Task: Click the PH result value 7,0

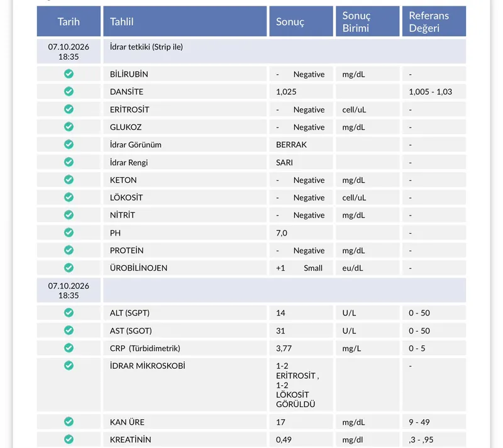Action: tap(281, 233)
